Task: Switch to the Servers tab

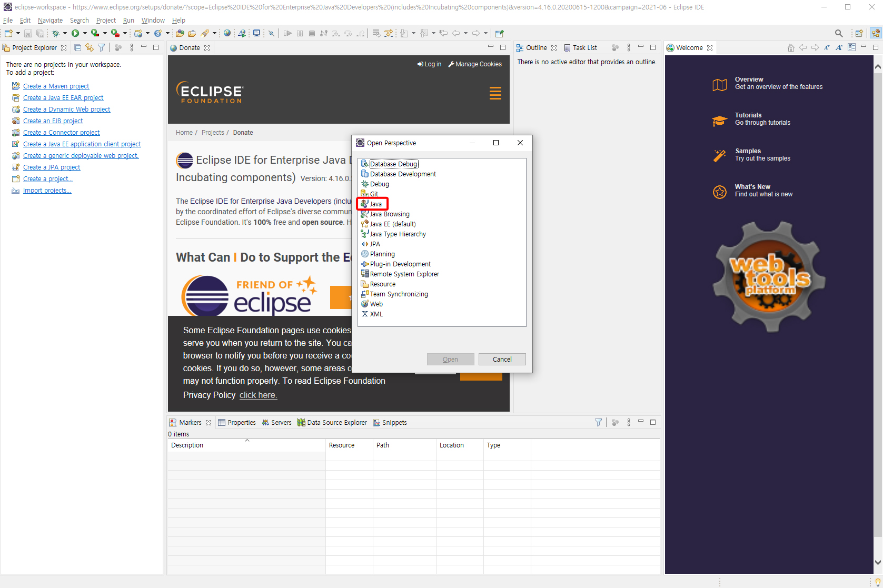Action: click(x=276, y=422)
